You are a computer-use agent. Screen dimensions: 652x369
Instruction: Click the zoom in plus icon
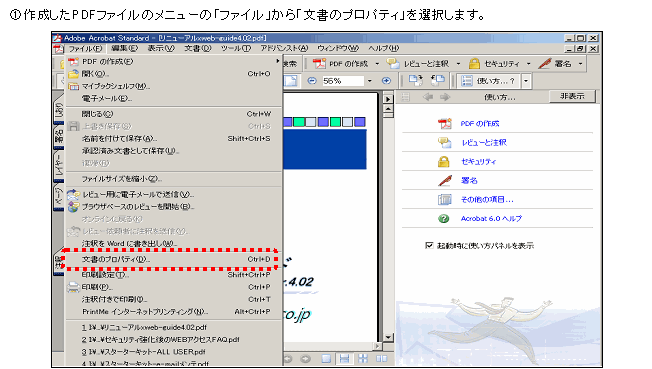pos(386,81)
